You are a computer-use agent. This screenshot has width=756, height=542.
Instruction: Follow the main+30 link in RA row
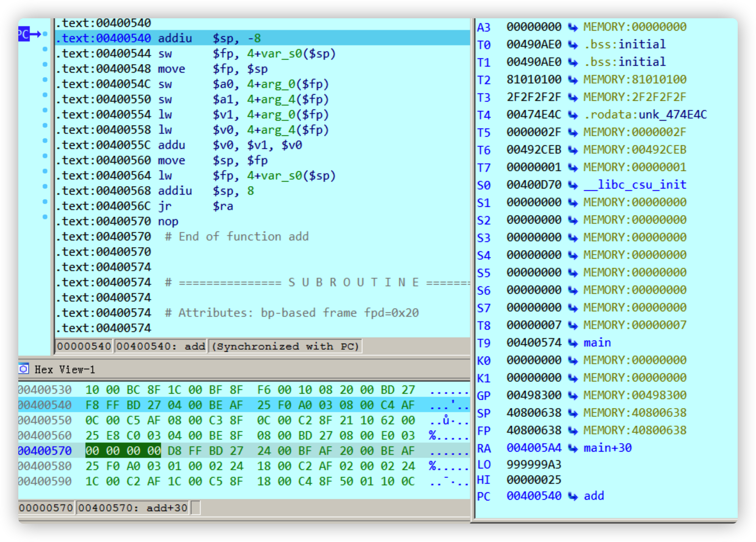(607, 448)
